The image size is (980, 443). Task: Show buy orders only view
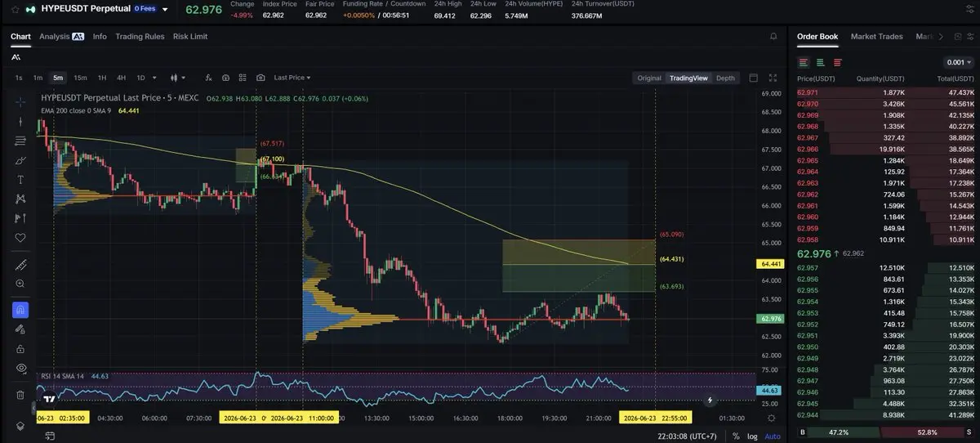[x=819, y=62]
